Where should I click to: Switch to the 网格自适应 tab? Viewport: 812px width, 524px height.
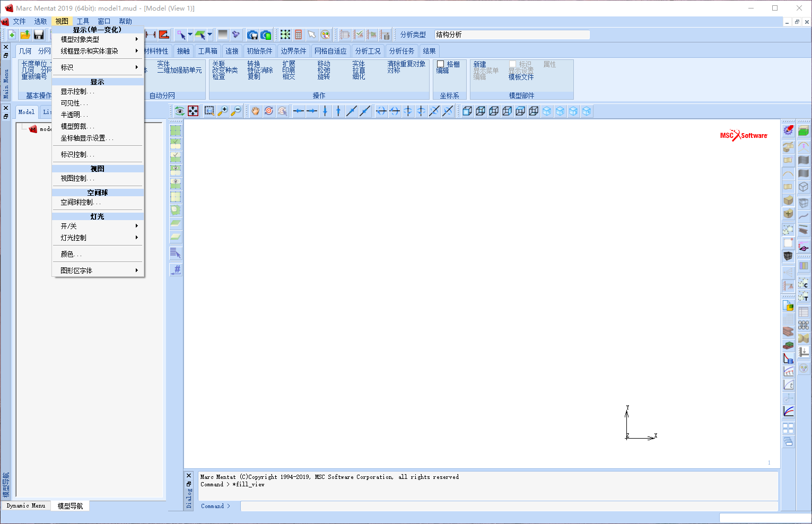330,51
